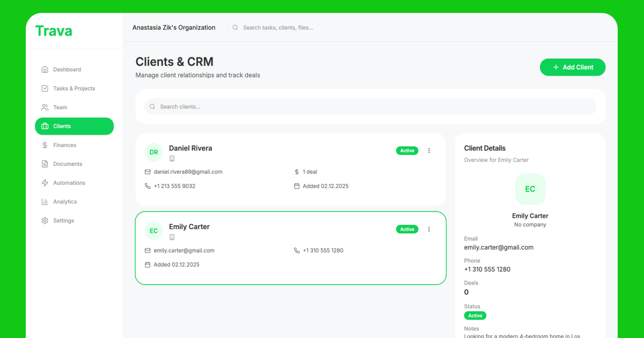Click the Dashboard home icon in sidebar
644x338 pixels.
point(45,69)
